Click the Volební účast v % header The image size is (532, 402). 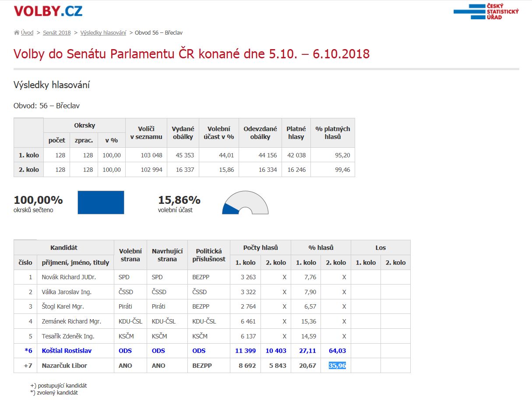click(x=219, y=133)
